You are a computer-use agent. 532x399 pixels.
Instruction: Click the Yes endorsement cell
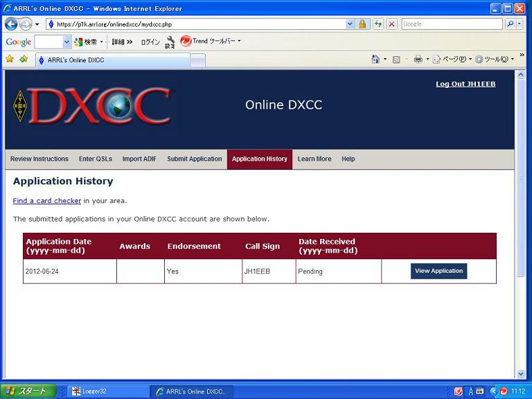(203, 271)
